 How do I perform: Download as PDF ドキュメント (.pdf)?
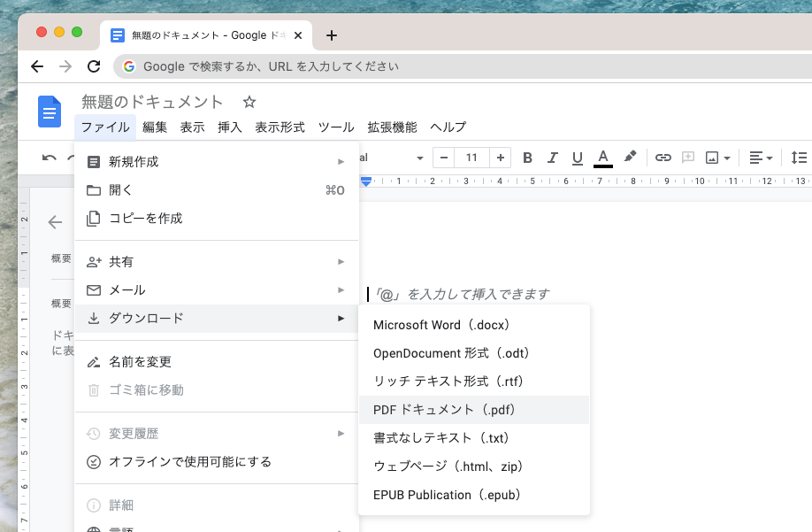[x=474, y=410]
